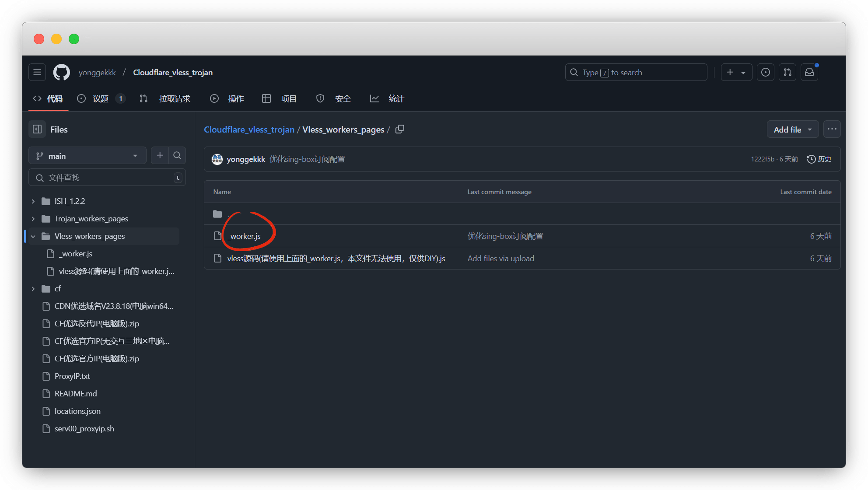Expand the Trojan_workers_pages folder
The width and height of the screenshot is (868, 490).
(33, 219)
